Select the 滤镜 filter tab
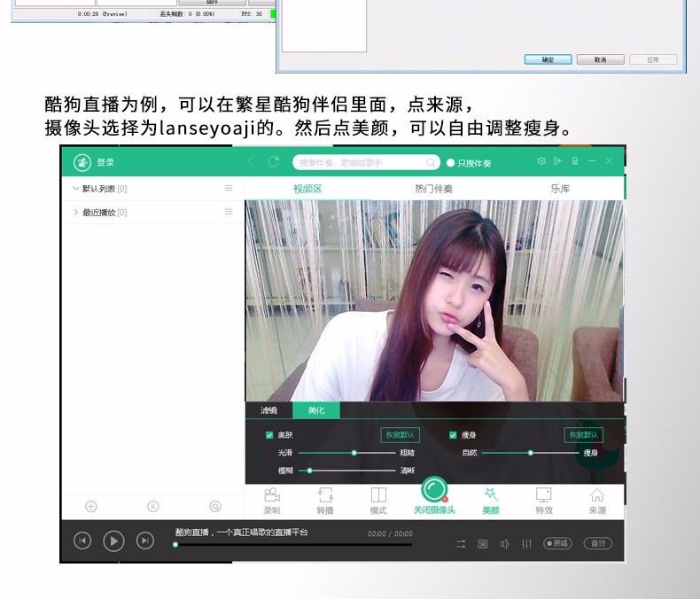 coord(269,410)
